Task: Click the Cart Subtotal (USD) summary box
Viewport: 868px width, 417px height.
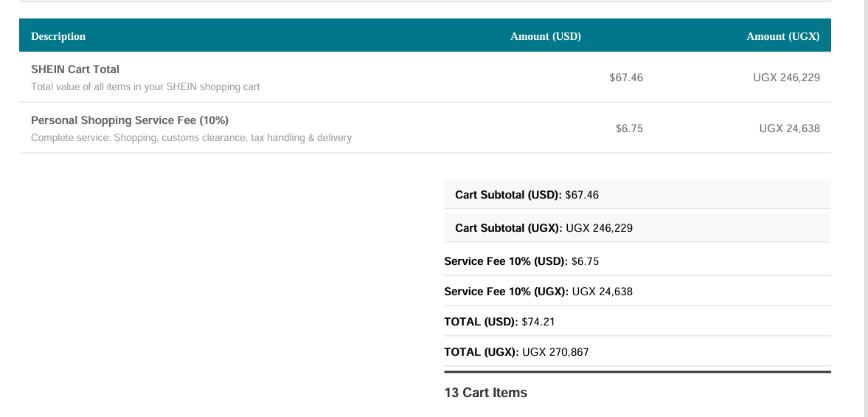Action: coord(638,194)
